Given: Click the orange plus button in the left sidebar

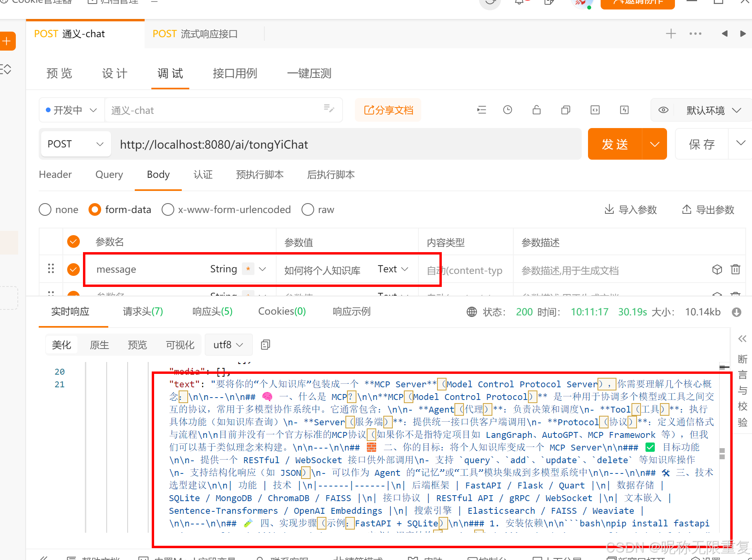Looking at the screenshot, I should point(7,41).
